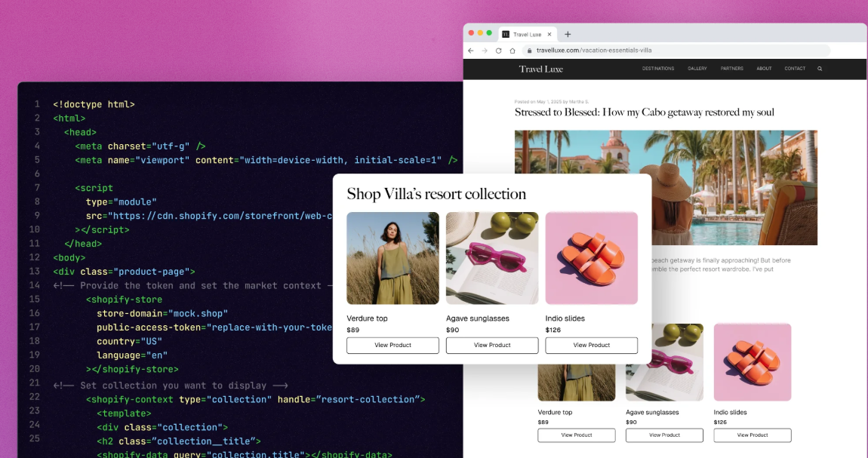The width and height of the screenshot is (868, 458).
Task: Click the posted on May 1 byline
Action: coord(551,102)
